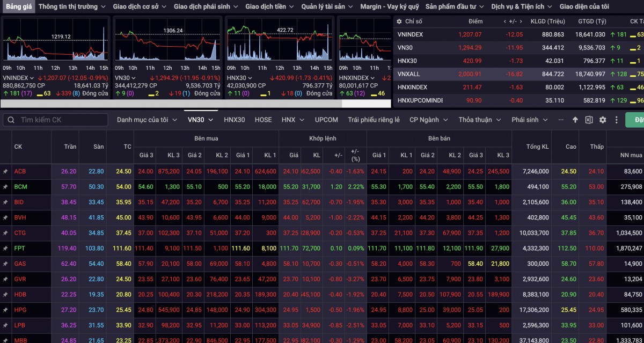This screenshot has height=343, width=644.
Task: Click the search magnifier icon in the search box
Action: click(12, 120)
